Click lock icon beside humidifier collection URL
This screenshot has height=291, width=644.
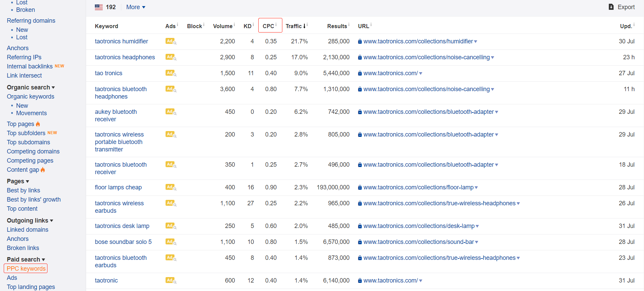click(360, 41)
